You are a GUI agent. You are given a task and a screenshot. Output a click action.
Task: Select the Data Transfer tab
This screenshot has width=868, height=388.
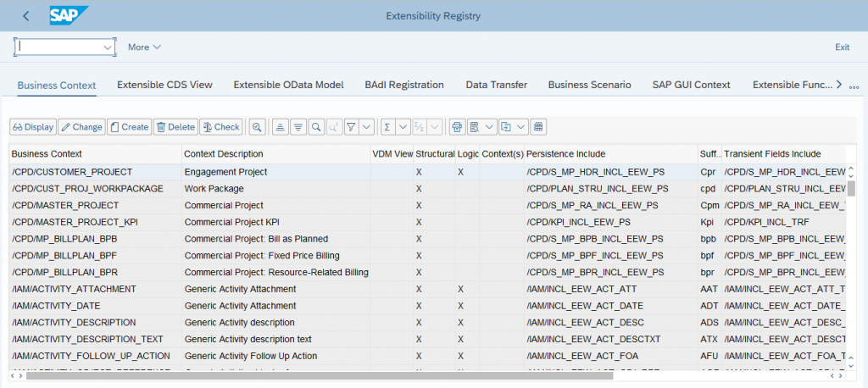[497, 85]
